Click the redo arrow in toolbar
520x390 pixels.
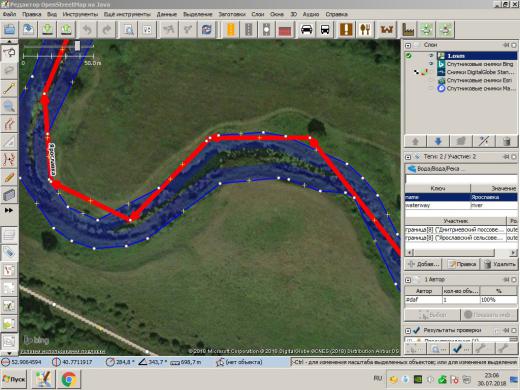107,30
